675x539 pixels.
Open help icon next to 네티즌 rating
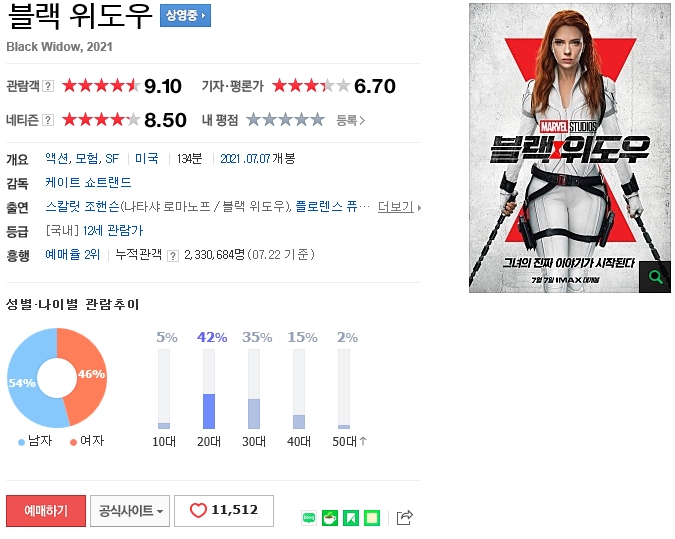coord(48,120)
